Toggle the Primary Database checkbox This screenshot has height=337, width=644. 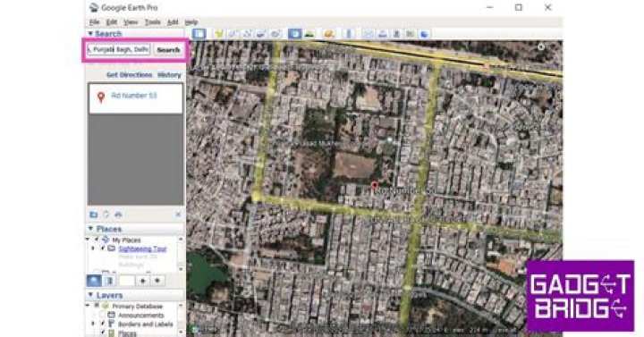97,306
